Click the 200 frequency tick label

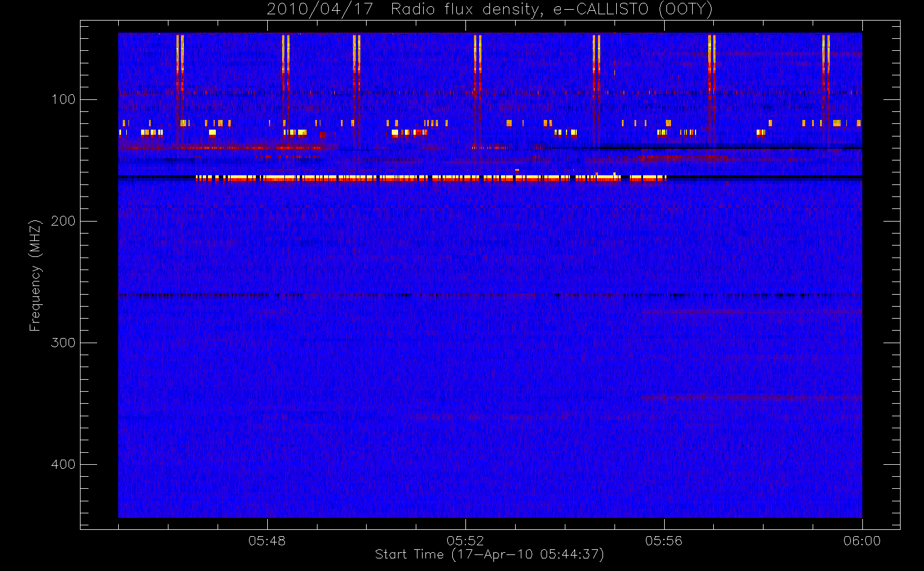(x=63, y=222)
